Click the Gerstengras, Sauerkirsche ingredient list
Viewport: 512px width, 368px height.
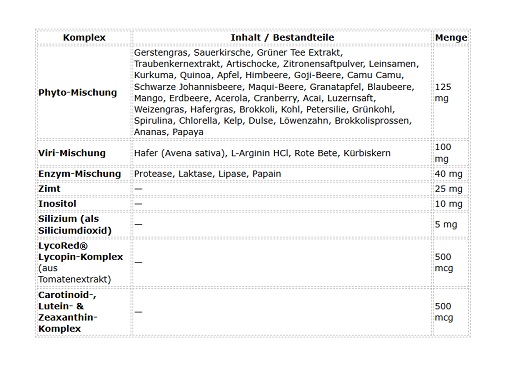coord(276,92)
